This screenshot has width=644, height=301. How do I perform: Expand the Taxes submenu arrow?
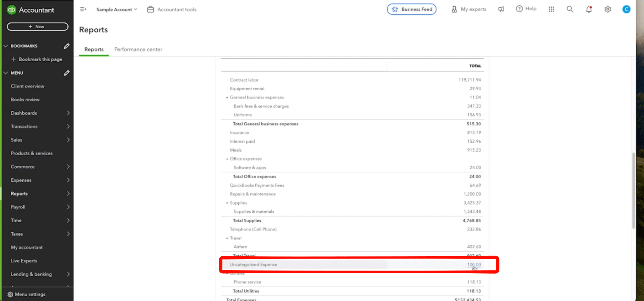[68, 234]
